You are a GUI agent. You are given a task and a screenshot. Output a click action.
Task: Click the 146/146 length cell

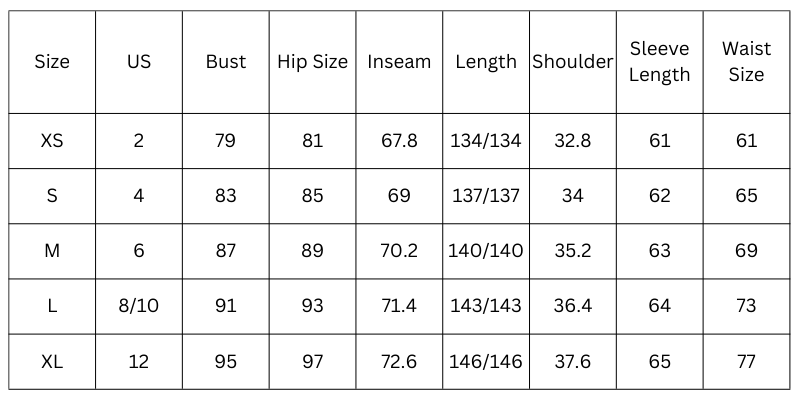(485, 362)
